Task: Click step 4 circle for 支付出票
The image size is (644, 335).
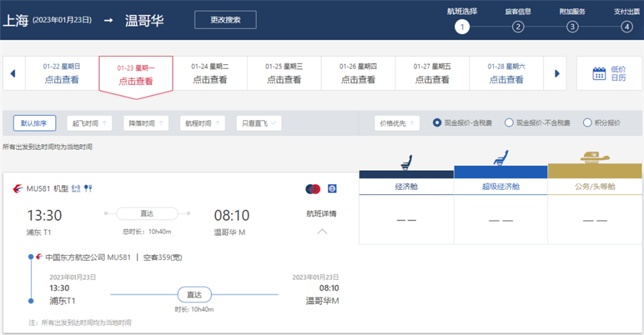Action: point(627,27)
